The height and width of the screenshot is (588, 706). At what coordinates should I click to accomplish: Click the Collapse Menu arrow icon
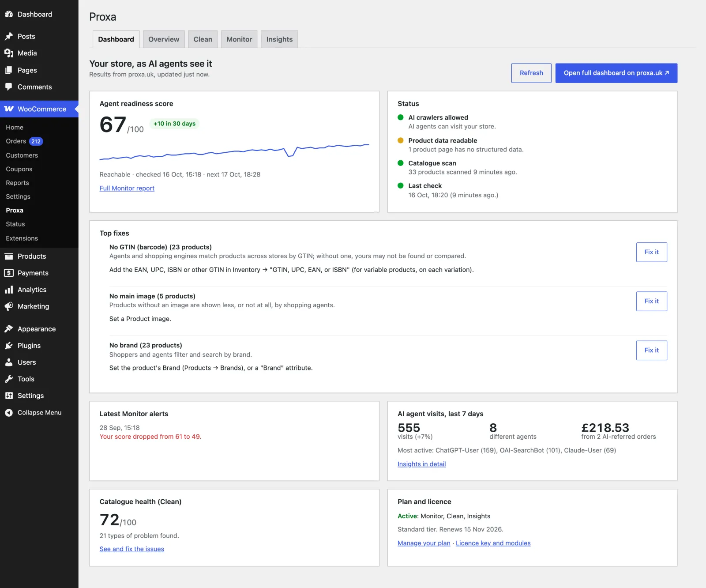point(9,412)
